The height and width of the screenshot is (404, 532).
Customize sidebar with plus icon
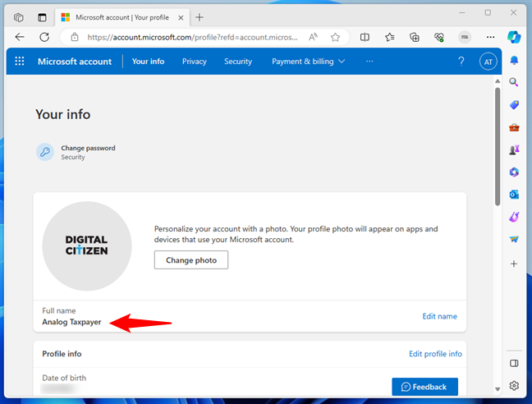(x=514, y=264)
